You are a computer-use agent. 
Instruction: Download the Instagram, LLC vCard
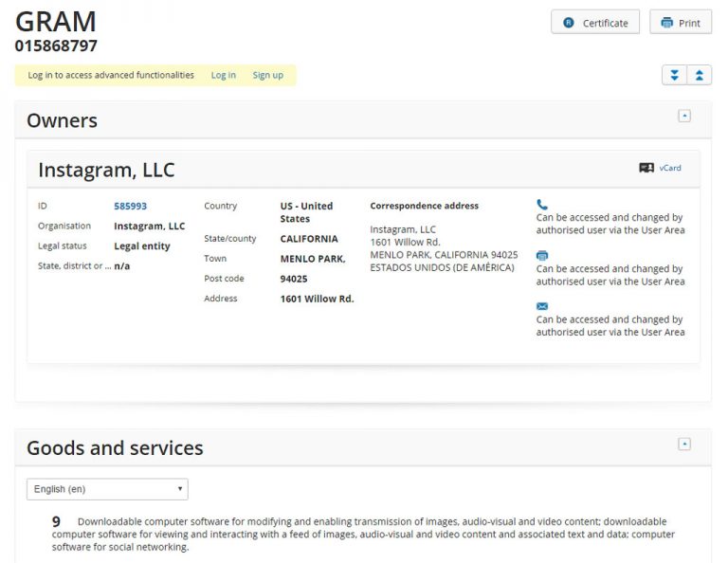point(670,168)
